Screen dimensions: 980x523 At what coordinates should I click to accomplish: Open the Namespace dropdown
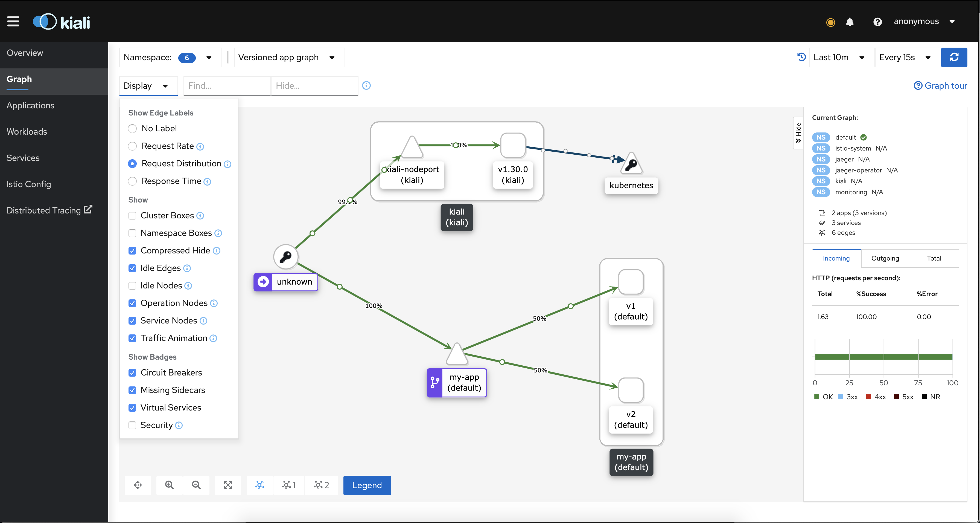click(170, 57)
